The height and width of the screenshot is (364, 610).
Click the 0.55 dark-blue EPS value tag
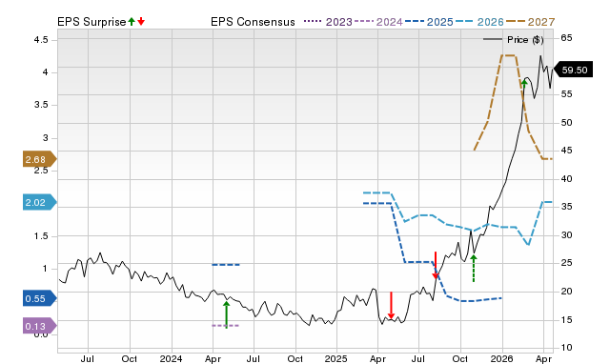40,298
